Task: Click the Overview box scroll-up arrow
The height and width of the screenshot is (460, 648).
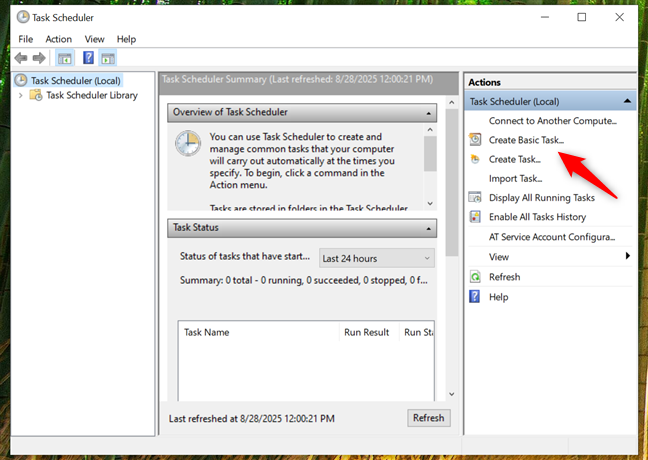Action: (x=430, y=130)
